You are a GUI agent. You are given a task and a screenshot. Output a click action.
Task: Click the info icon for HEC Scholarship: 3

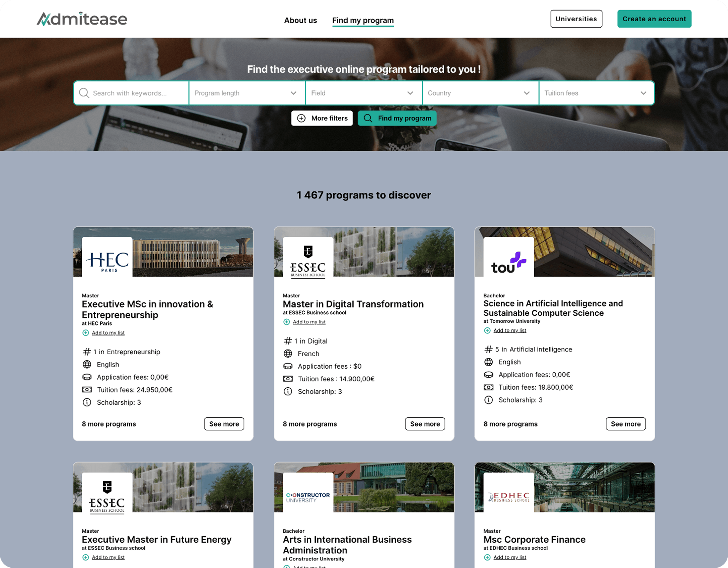click(87, 403)
